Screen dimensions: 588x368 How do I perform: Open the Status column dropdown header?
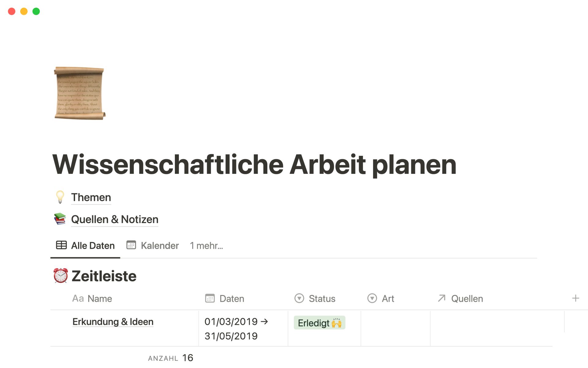[x=315, y=298]
